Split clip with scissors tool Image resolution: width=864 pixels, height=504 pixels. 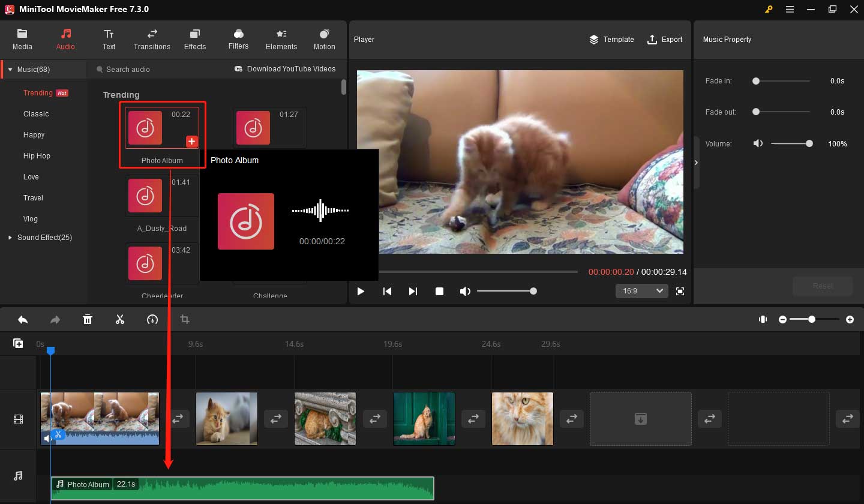click(x=120, y=320)
